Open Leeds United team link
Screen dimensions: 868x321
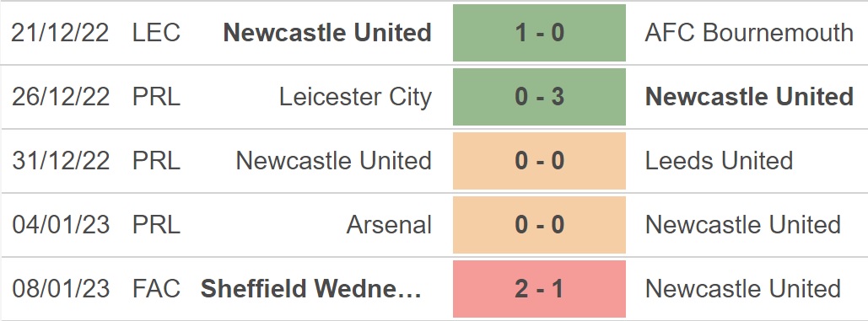(719, 161)
